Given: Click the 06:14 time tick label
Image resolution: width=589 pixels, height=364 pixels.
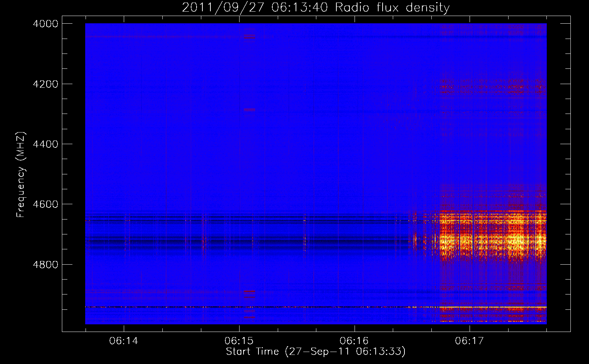Looking at the screenshot, I should coord(124,341).
